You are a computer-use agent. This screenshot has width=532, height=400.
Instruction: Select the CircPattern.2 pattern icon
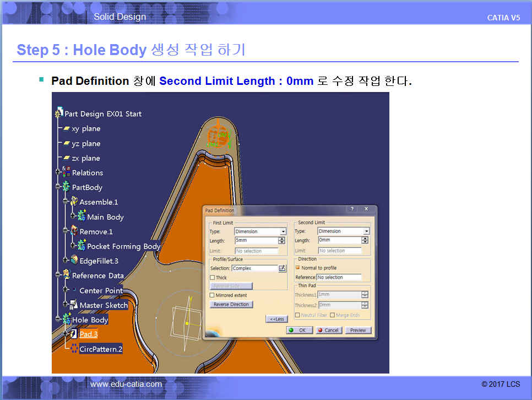click(x=74, y=349)
